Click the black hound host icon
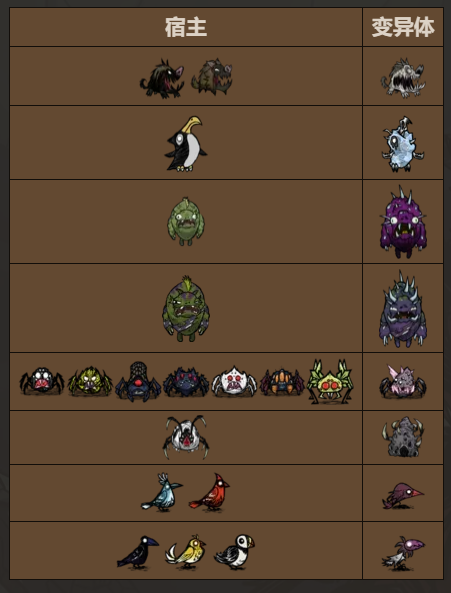The height and width of the screenshot is (593, 451). (x=162, y=79)
